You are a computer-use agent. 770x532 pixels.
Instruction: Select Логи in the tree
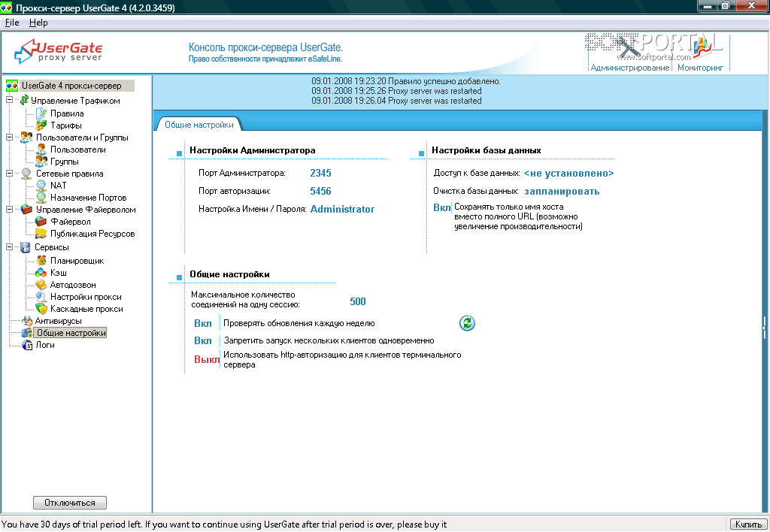point(44,345)
